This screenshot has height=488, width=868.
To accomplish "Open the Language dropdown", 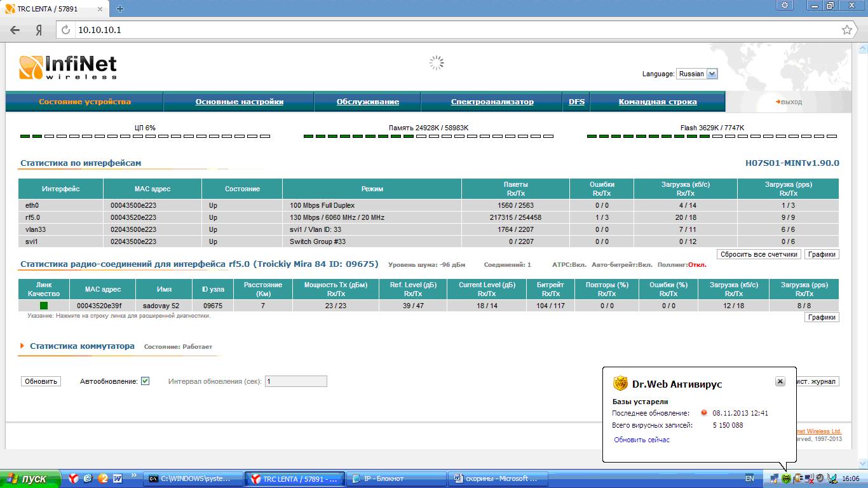I will (x=697, y=74).
